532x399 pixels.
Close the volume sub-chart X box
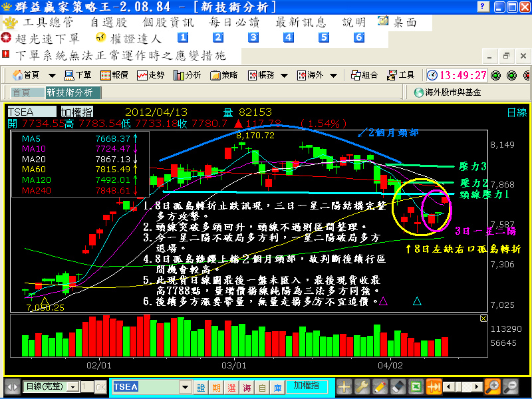click(483, 319)
